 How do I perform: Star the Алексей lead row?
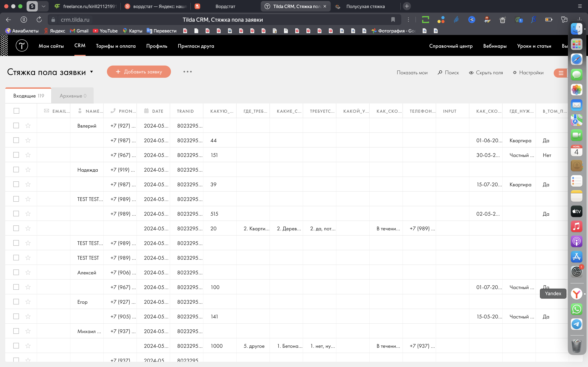[x=28, y=272]
